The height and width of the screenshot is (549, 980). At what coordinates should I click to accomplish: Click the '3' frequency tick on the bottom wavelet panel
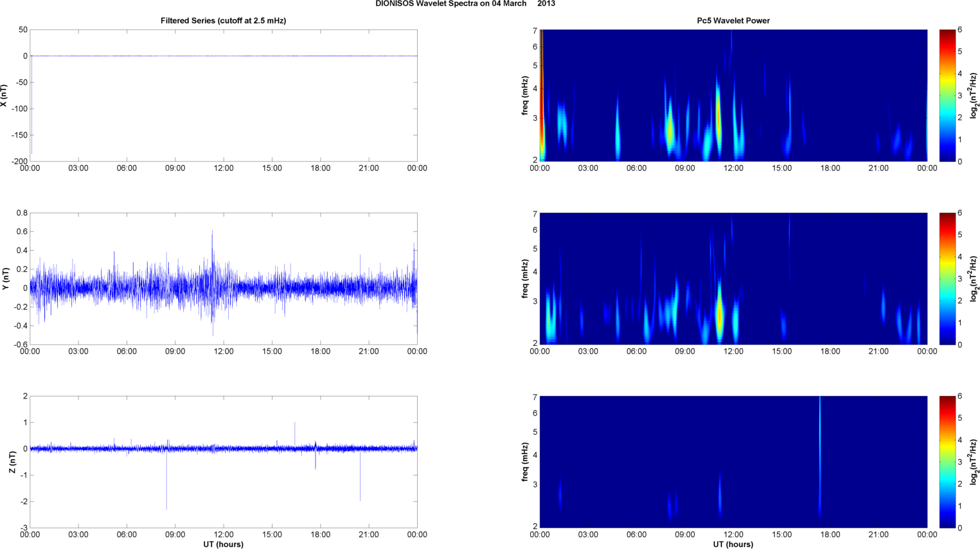pos(535,484)
